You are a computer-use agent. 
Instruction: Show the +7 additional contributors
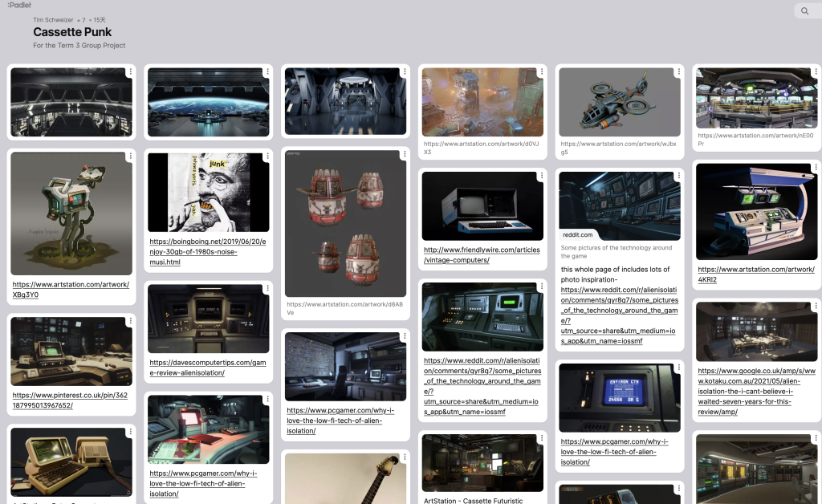coord(81,20)
